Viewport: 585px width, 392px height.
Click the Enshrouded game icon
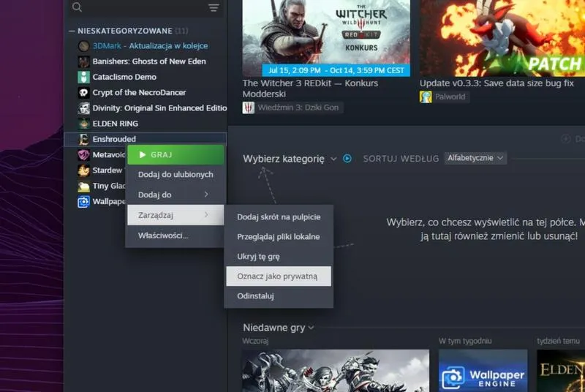point(83,139)
